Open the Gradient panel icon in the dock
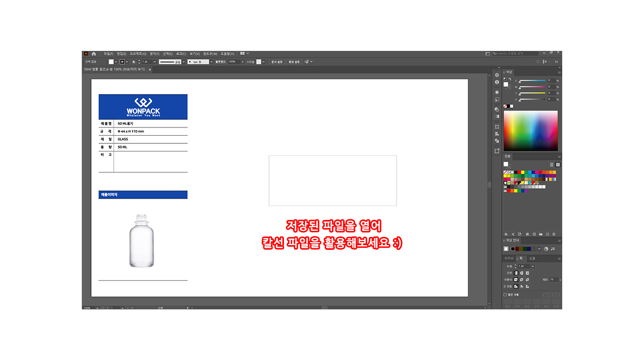Screen dimensions: 644x350 (x=497, y=117)
